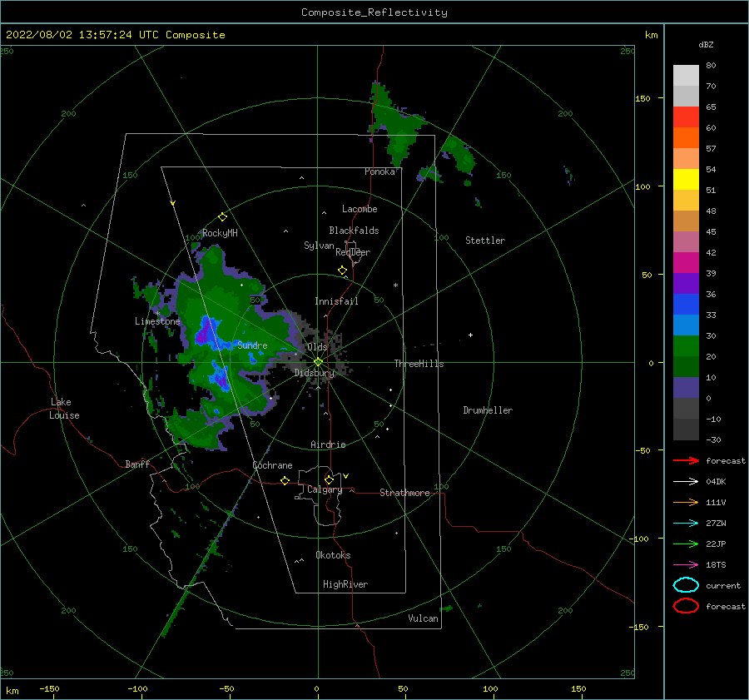This screenshot has width=749, height=700.
Task: Click the yellow diamond marker near Cochrane
Action: tap(285, 480)
